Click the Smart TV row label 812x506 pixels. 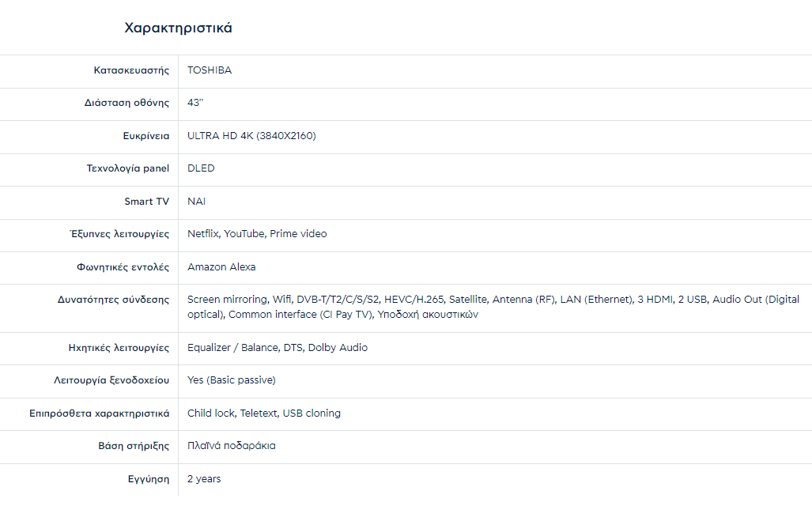click(x=146, y=202)
